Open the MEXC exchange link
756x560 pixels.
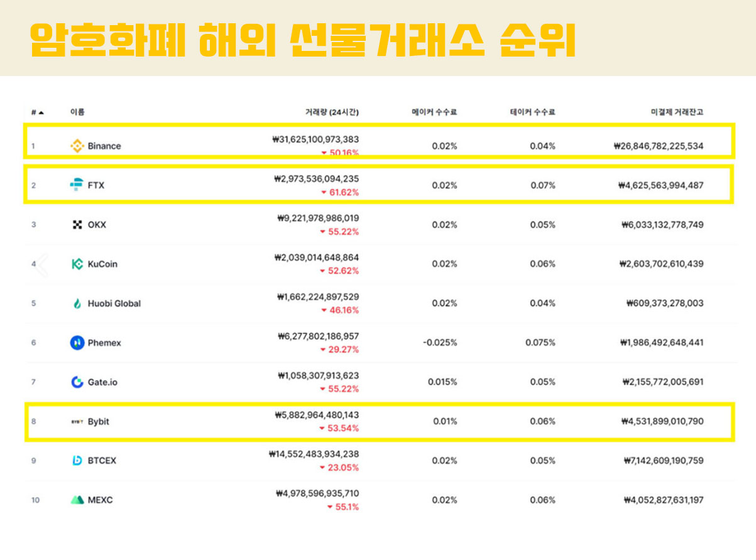point(101,500)
